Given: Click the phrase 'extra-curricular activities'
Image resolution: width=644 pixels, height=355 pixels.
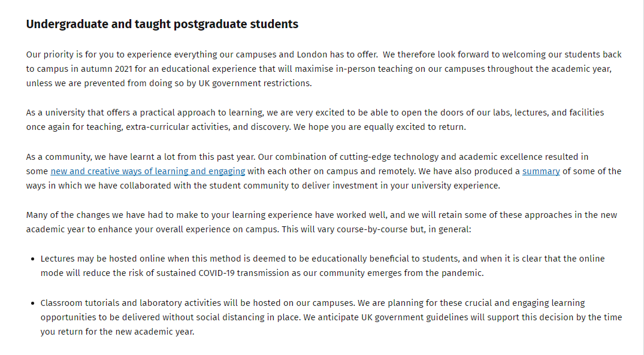Looking at the screenshot, I should [x=177, y=128].
